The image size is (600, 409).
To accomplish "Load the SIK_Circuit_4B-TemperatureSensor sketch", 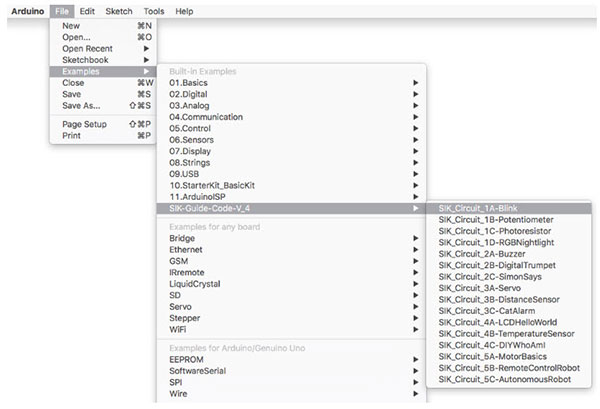I will (509, 334).
